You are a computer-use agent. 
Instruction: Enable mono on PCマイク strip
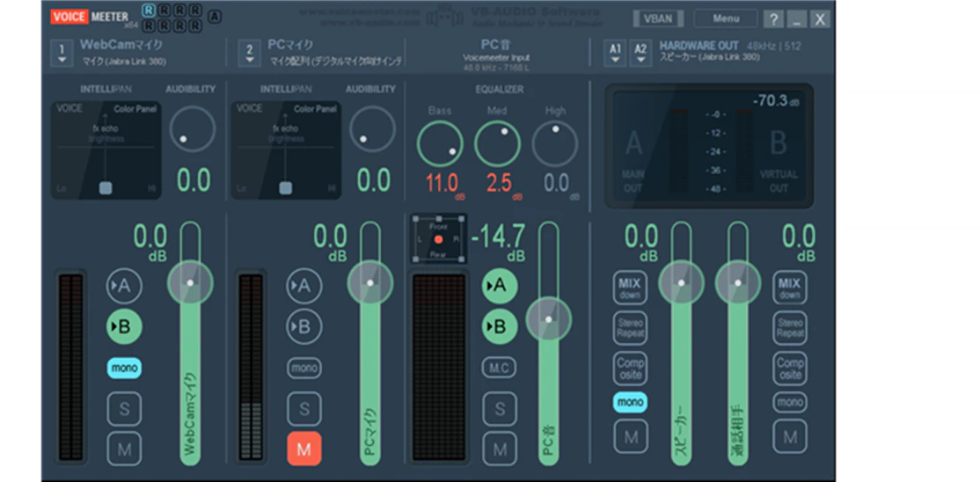click(304, 369)
